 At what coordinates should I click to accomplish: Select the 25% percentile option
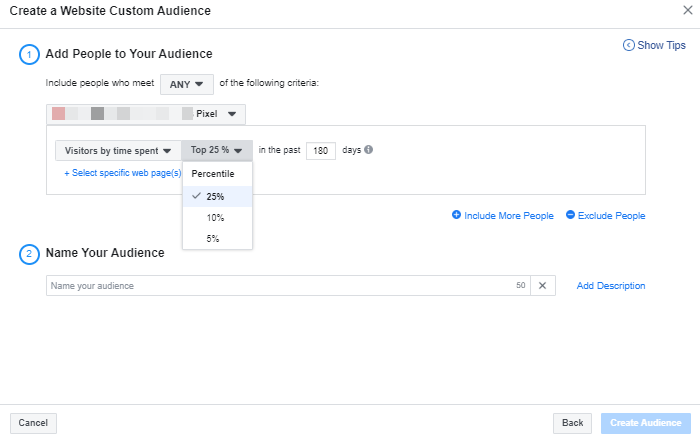coord(216,196)
